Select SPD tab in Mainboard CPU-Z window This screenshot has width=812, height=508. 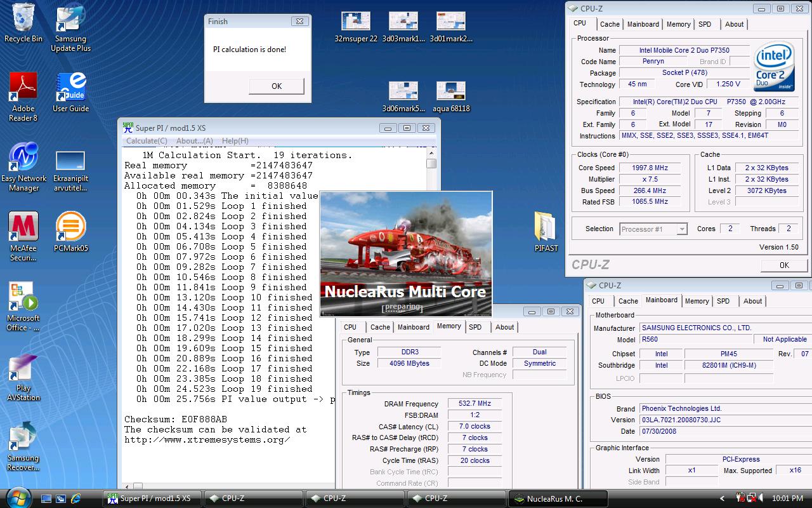(x=723, y=301)
